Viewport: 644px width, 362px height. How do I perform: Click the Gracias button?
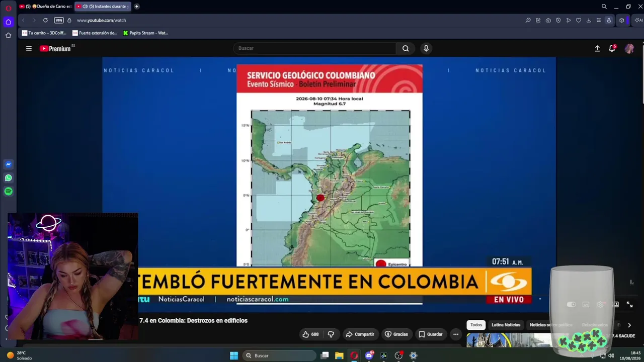(396, 334)
